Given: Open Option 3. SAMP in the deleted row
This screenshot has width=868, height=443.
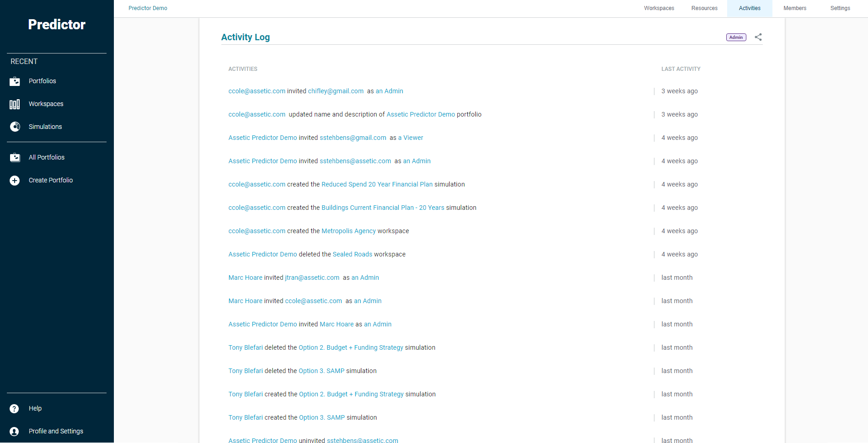Looking at the screenshot, I should pyautogui.click(x=321, y=371).
